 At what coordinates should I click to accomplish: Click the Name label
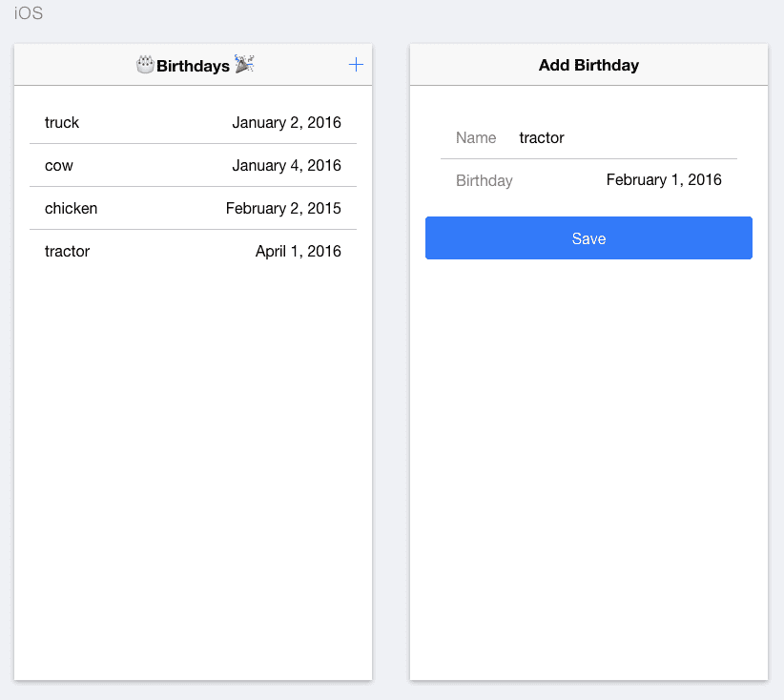(x=476, y=137)
